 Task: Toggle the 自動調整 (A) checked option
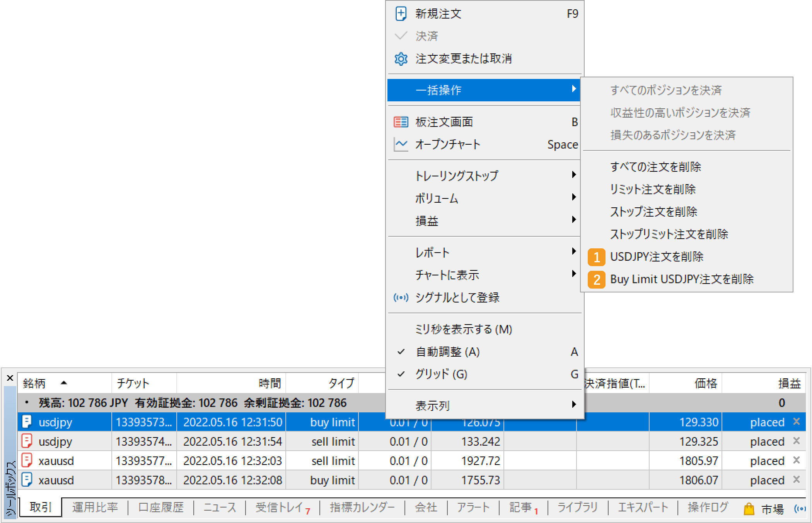pos(485,352)
